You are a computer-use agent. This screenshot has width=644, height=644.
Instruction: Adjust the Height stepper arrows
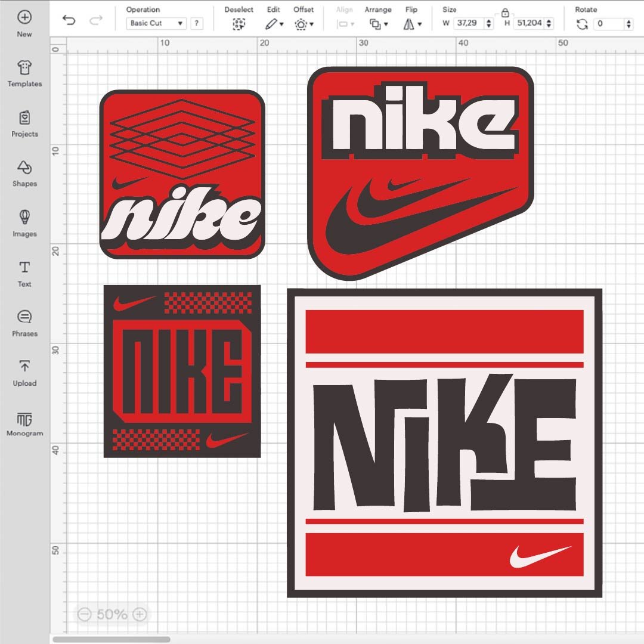(549, 23)
